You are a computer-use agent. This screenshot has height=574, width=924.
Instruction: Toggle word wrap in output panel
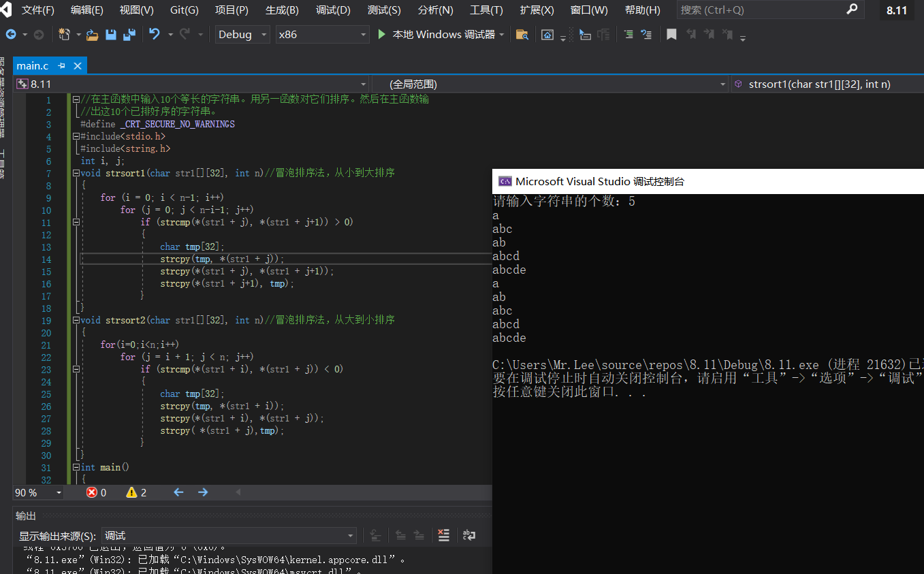[x=468, y=536]
